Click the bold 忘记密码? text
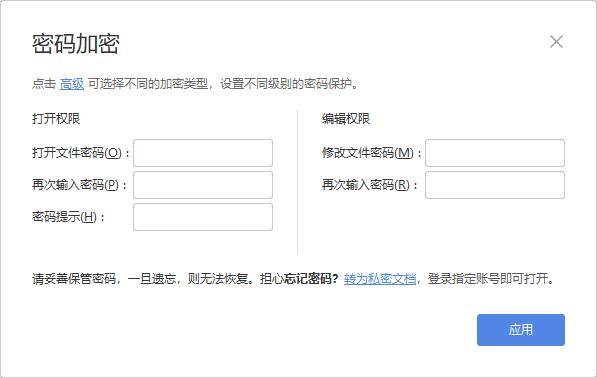The width and height of the screenshot is (597, 378). point(311,279)
